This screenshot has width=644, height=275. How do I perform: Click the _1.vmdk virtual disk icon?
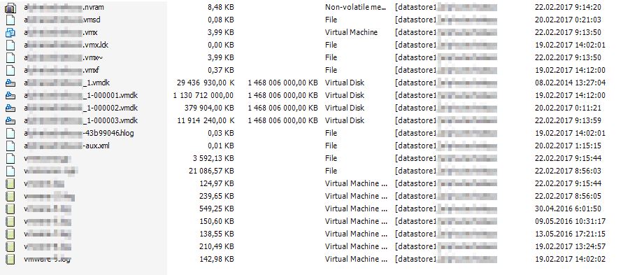coord(10,83)
